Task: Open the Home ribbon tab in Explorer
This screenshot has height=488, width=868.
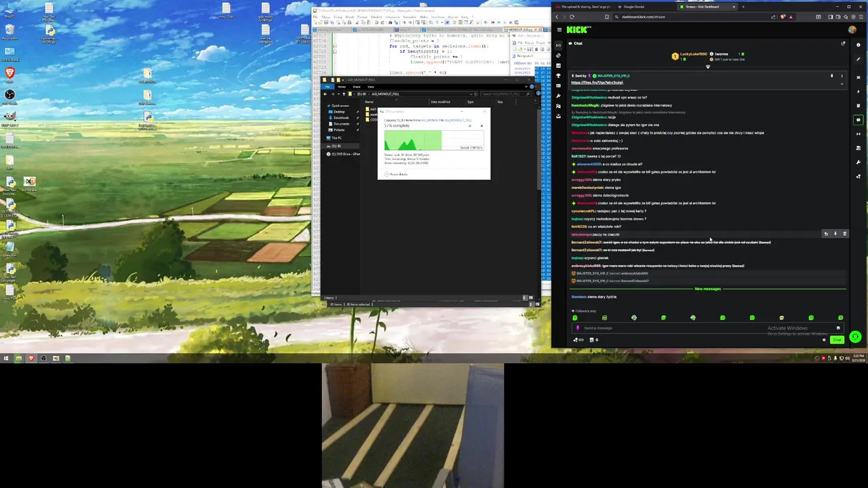Action: tap(342, 87)
